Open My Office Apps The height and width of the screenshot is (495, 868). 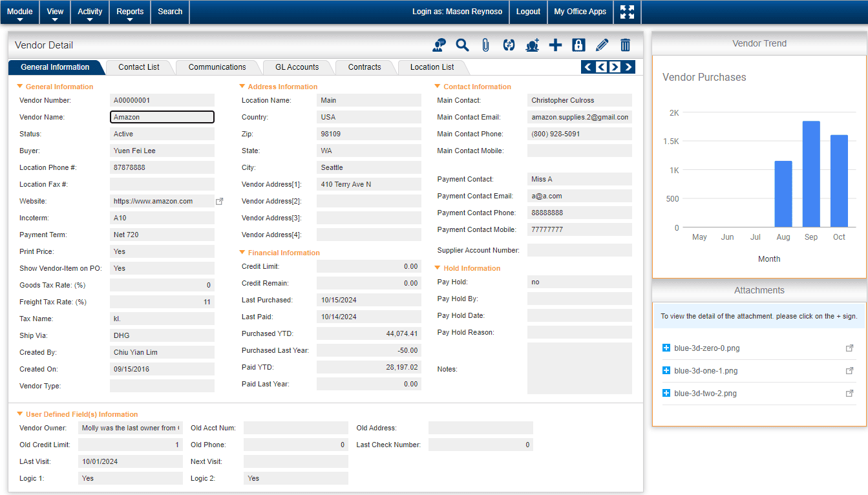[x=580, y=12]
